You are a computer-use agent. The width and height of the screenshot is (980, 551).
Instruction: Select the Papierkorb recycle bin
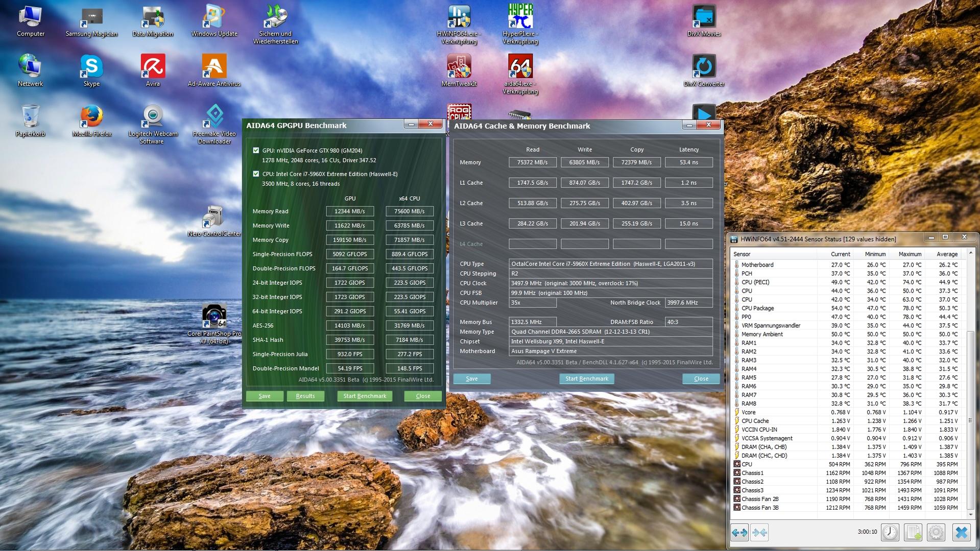point(30,121)
